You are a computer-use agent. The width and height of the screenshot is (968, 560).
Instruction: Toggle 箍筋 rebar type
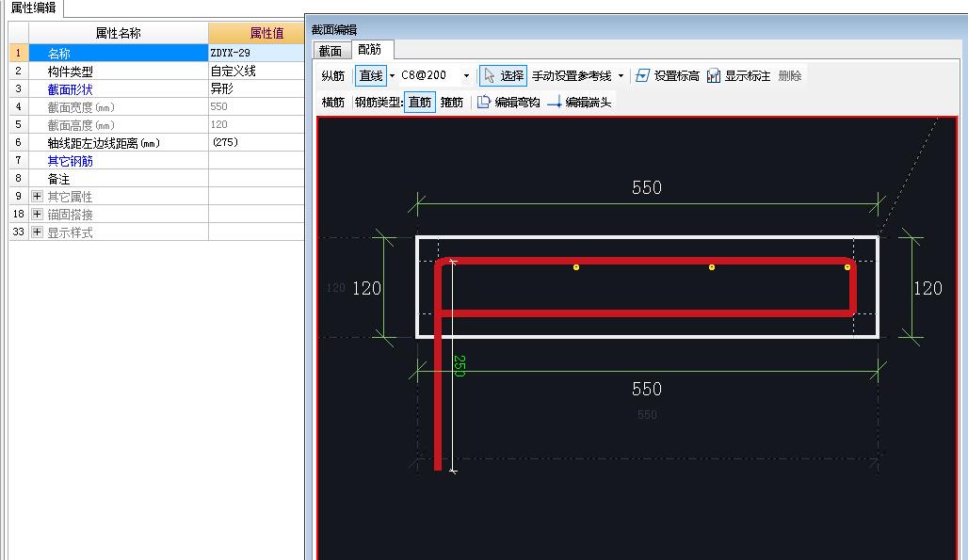(451, 102)
